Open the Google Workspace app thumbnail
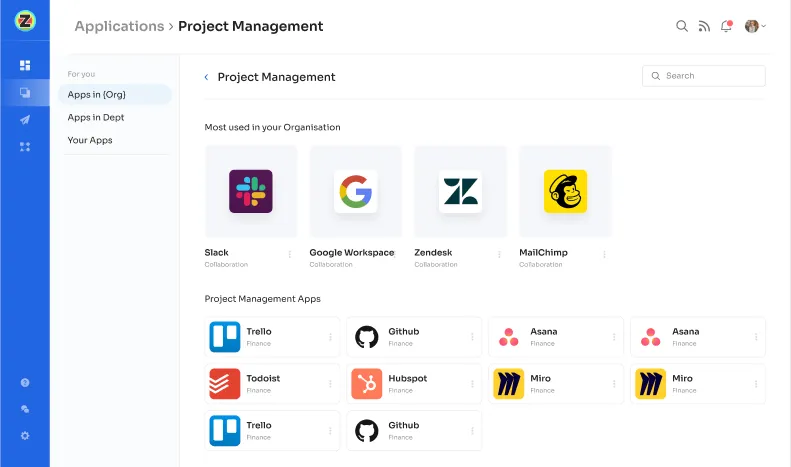Screen dimensions: 791x467 coord(356,191)
